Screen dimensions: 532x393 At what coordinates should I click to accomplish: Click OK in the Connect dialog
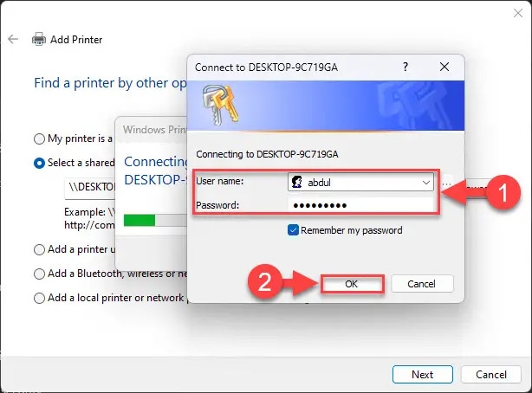pyautogui.click(x=352, y=284)
